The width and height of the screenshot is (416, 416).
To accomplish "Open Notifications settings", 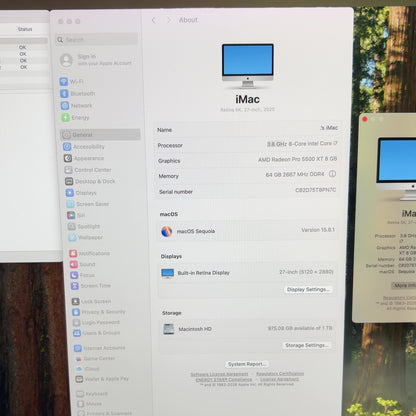I will click(x=90, y=253).
